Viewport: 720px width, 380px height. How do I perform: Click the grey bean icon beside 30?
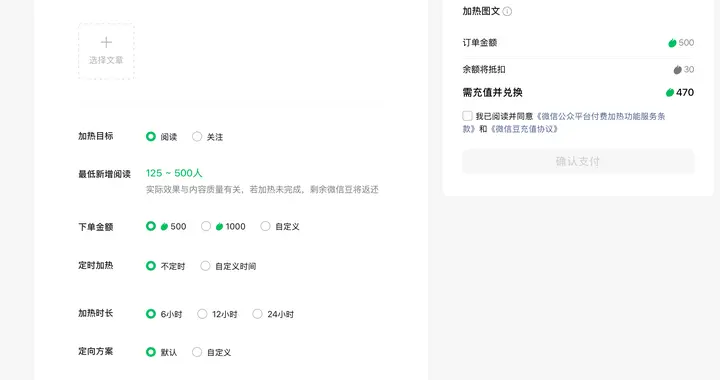click(677, 70)
